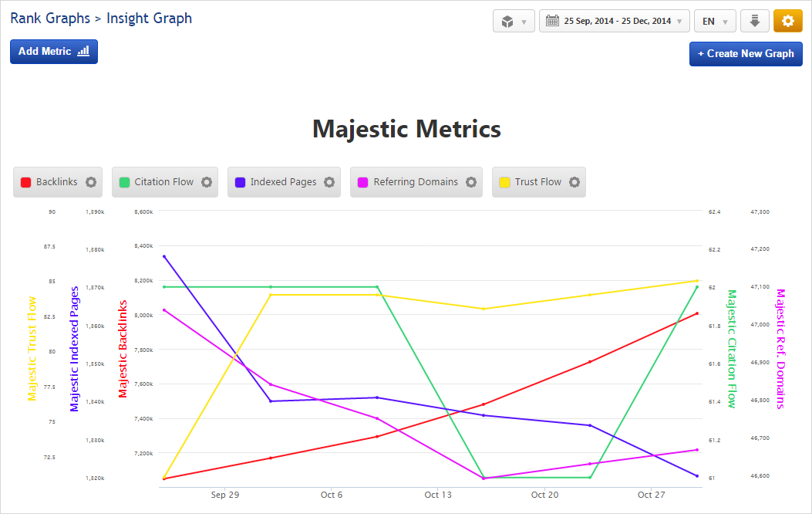
Task: Click the Majestic Metrics graph title
Action: 406,129
